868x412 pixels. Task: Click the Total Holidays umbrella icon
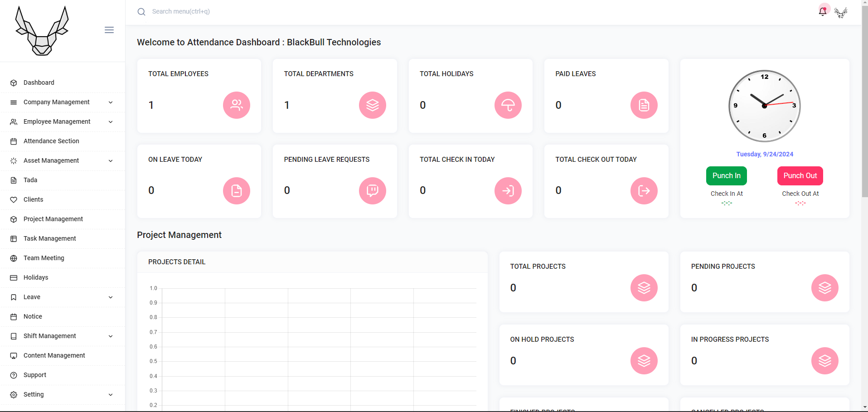(x=508, y=105)
